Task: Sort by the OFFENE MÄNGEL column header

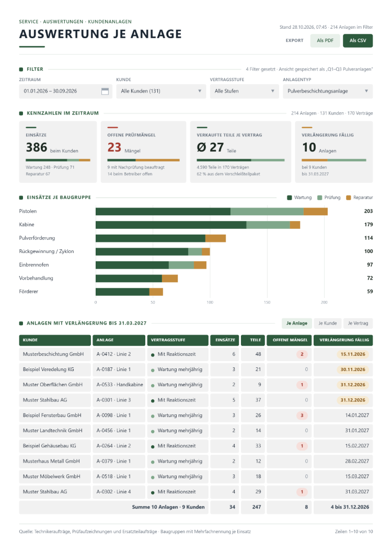Action: [289, 340]
